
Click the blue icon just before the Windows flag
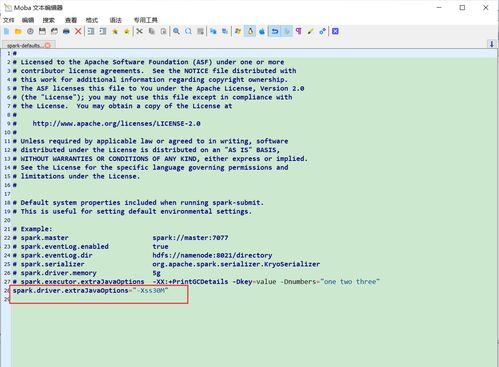[x=225, y=31]
